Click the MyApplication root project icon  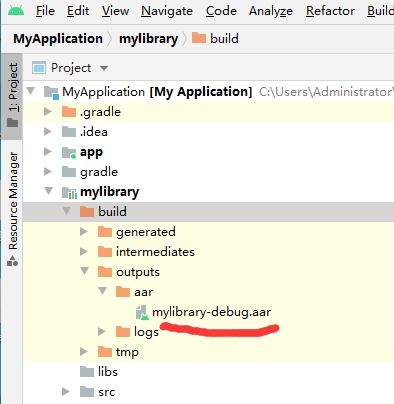click(51, 92)
